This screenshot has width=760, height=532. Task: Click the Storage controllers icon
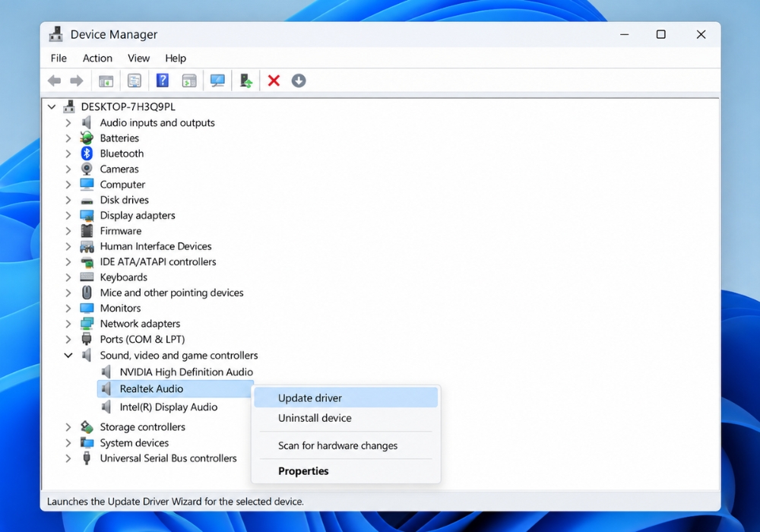pos(87,427)
